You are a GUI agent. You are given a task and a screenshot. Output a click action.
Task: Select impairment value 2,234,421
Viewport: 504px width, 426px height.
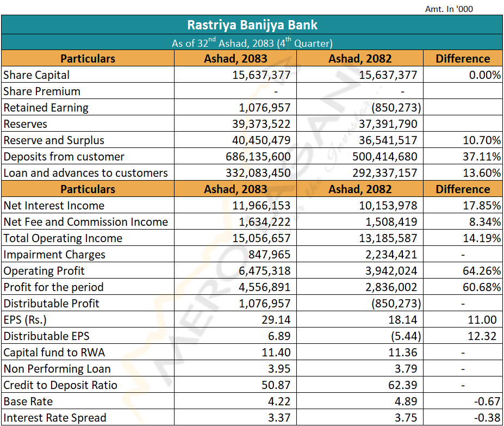point(391,255)
